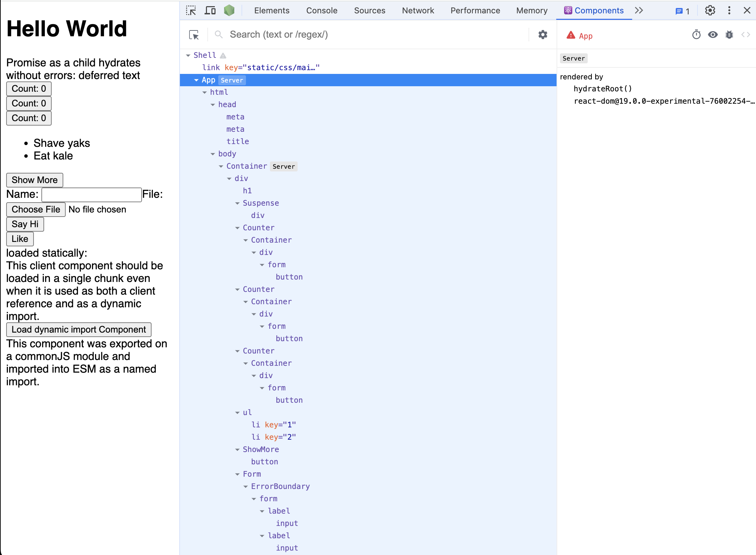
Task: Click the component search text field
Action: coord(376,35)
